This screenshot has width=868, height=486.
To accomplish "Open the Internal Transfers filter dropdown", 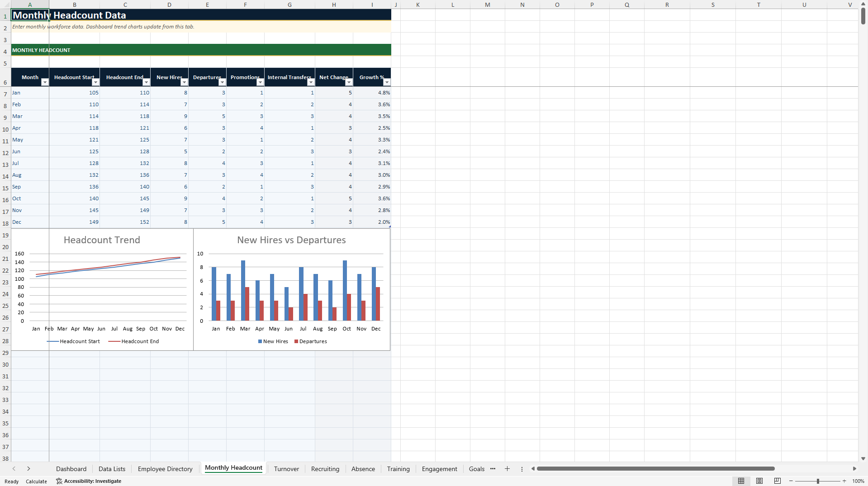I will tap(311, 82).
